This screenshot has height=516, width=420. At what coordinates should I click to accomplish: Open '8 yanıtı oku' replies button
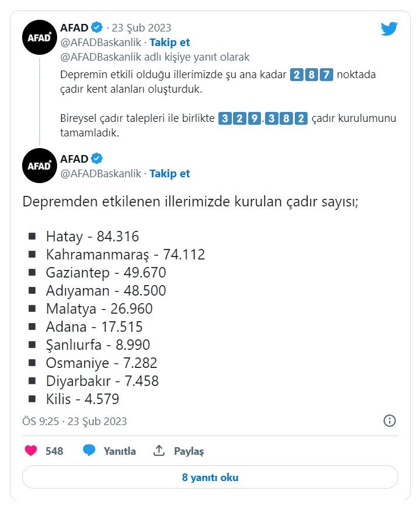tap(210, 477)
